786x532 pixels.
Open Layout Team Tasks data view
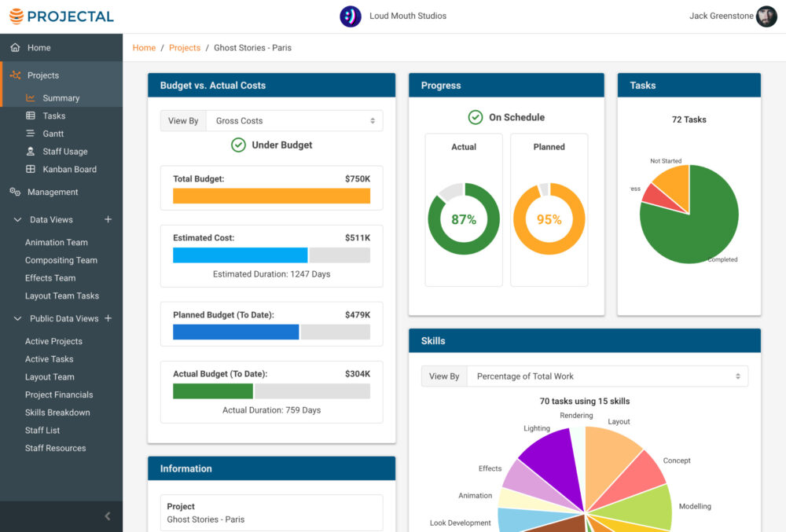point(62,295)
